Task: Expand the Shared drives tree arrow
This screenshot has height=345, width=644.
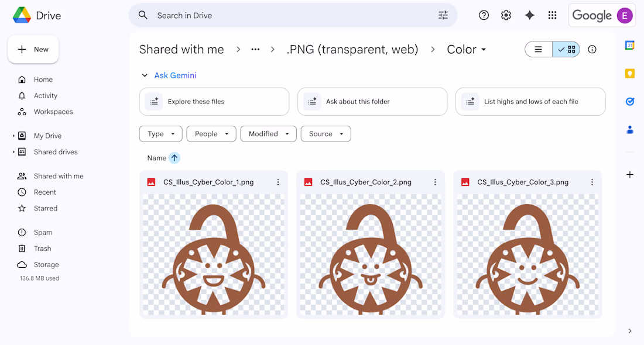Action: pos(13,152)
